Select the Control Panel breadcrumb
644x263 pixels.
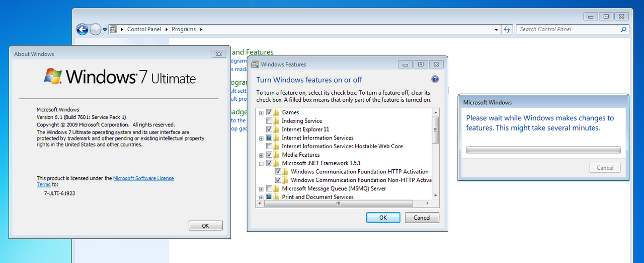pos(144,29)
